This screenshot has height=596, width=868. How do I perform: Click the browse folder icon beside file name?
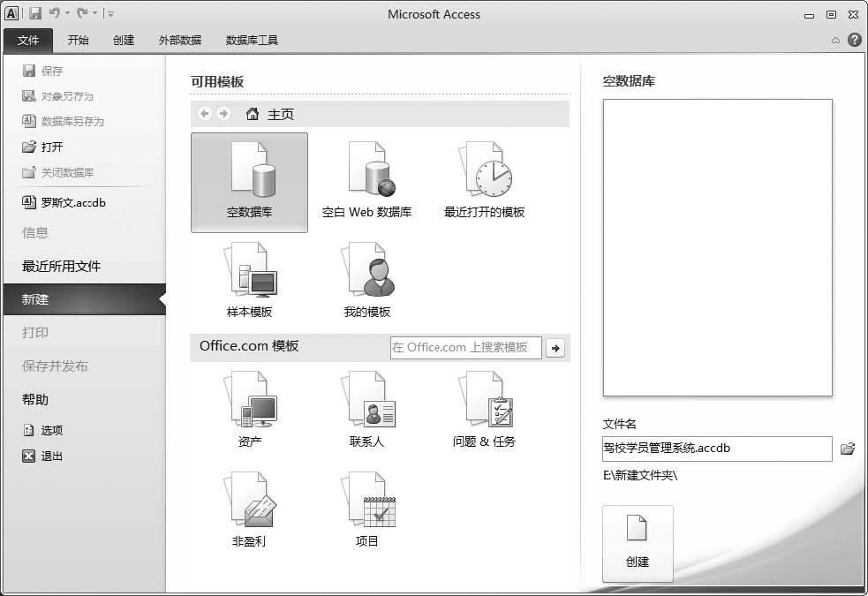[x=848, y=449]
